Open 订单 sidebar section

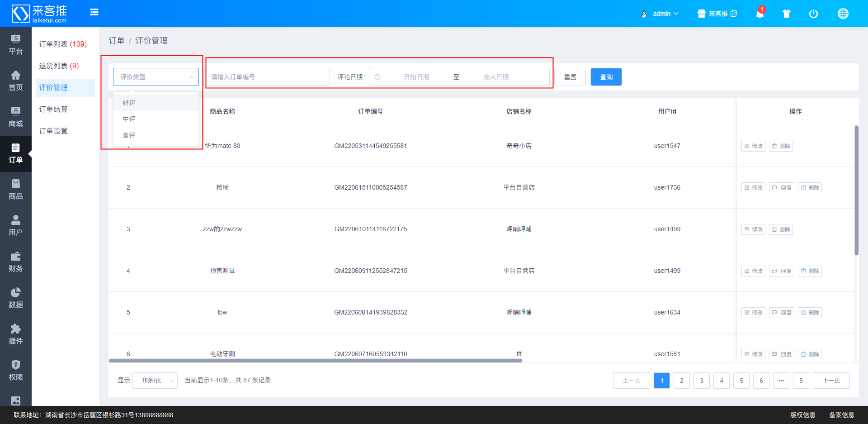[16, 154]
